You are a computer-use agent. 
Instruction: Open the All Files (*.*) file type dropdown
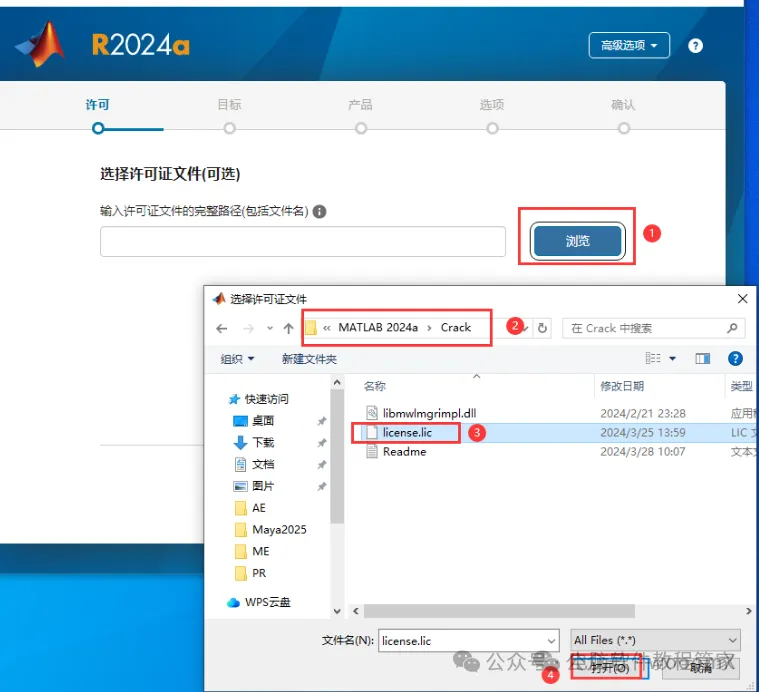pos(655,640)
